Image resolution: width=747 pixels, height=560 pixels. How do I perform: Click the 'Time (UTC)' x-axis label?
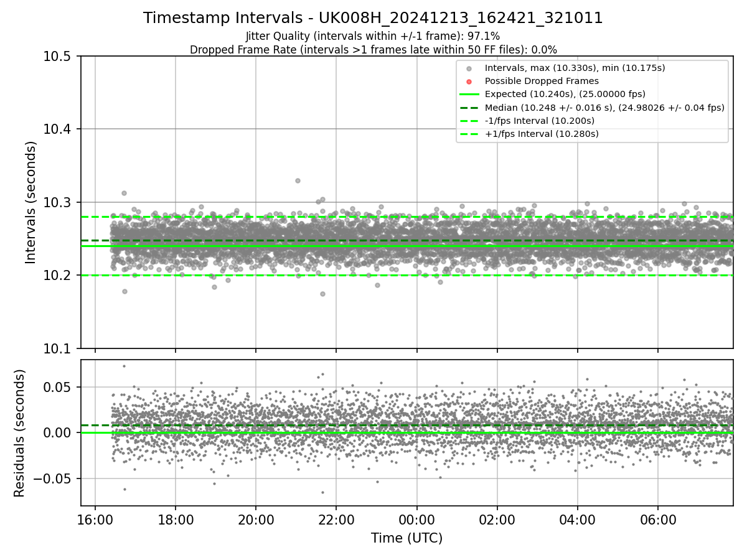tap(406, 538)
